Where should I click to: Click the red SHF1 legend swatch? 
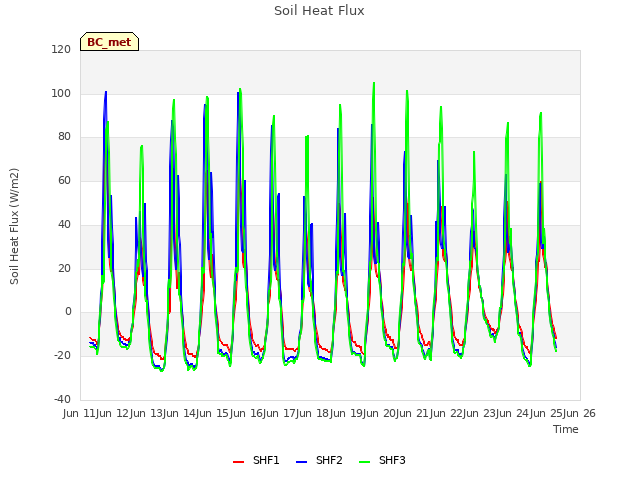click(238, 462)
